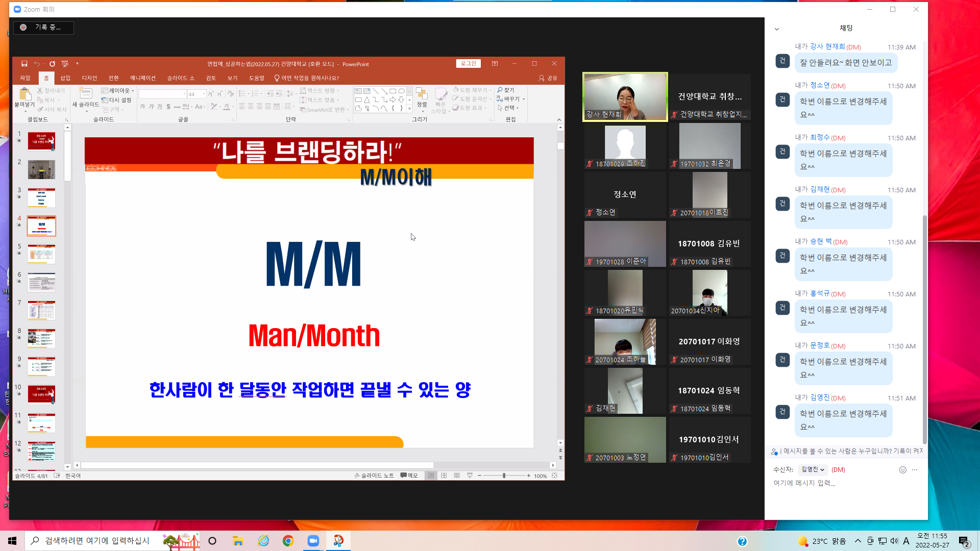Open Zoom from the Windows taskbar
Viewport: 980px width, 551px height.
[x=313, y=541]
